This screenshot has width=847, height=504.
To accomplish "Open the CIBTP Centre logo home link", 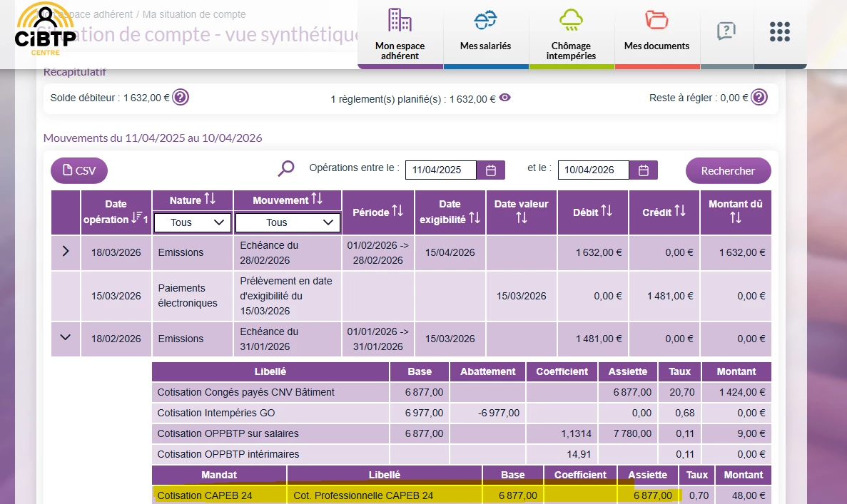I will click(46, 29).
